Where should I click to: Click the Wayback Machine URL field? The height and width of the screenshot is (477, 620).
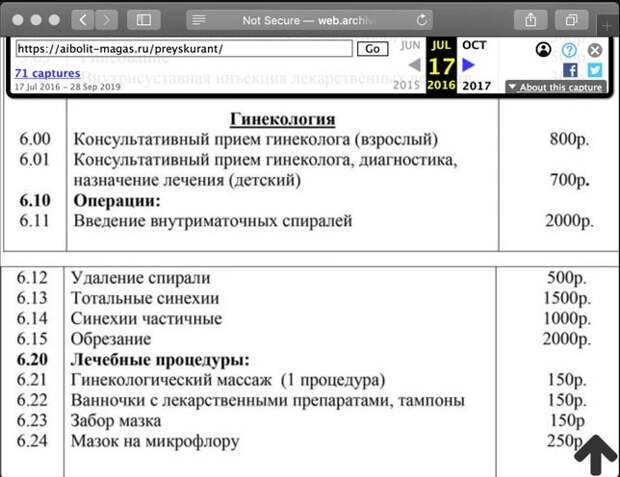(184, 49)
